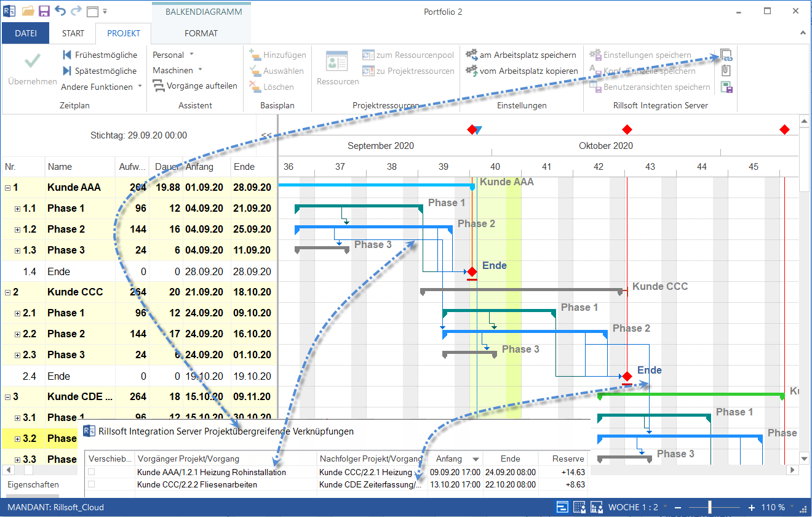Screen dimensions: 812x517
Task: Expand row 1.1 Phase 1
Action: (17, 209)
